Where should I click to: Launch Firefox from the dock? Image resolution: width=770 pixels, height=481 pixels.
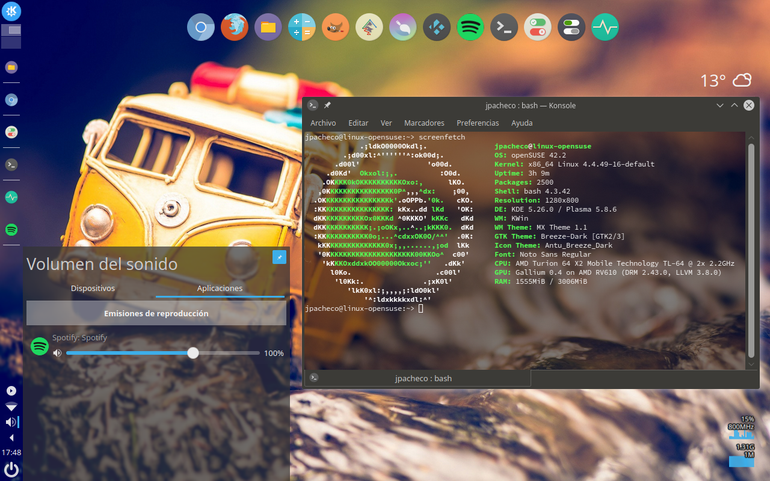point(234,27)
